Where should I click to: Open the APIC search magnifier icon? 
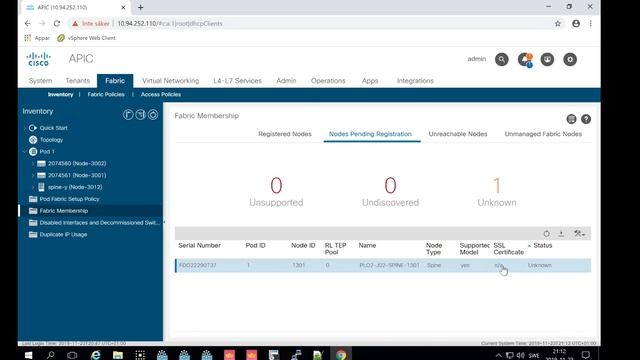(501, 60)
